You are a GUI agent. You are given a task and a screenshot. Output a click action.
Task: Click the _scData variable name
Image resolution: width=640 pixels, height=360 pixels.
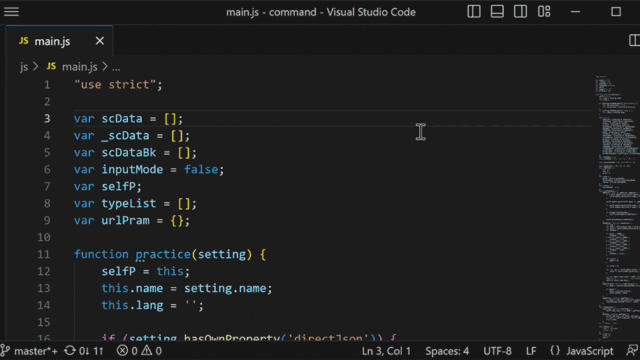coord(125,136)
